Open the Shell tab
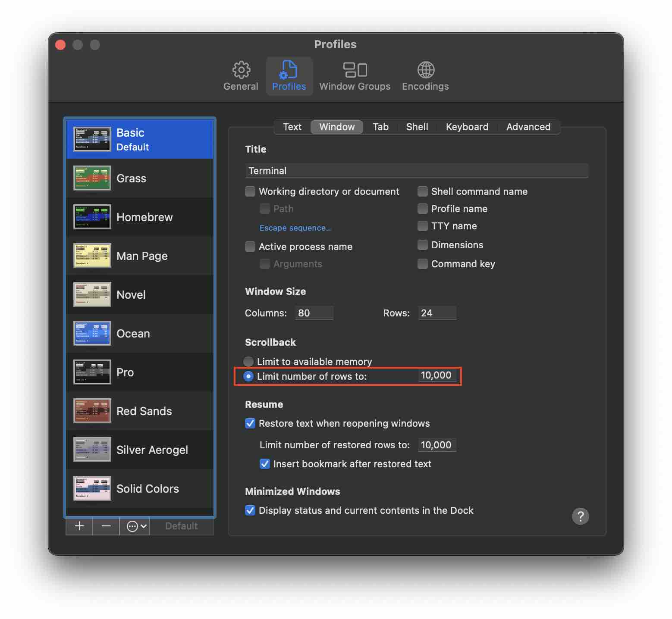 [417, 127]
